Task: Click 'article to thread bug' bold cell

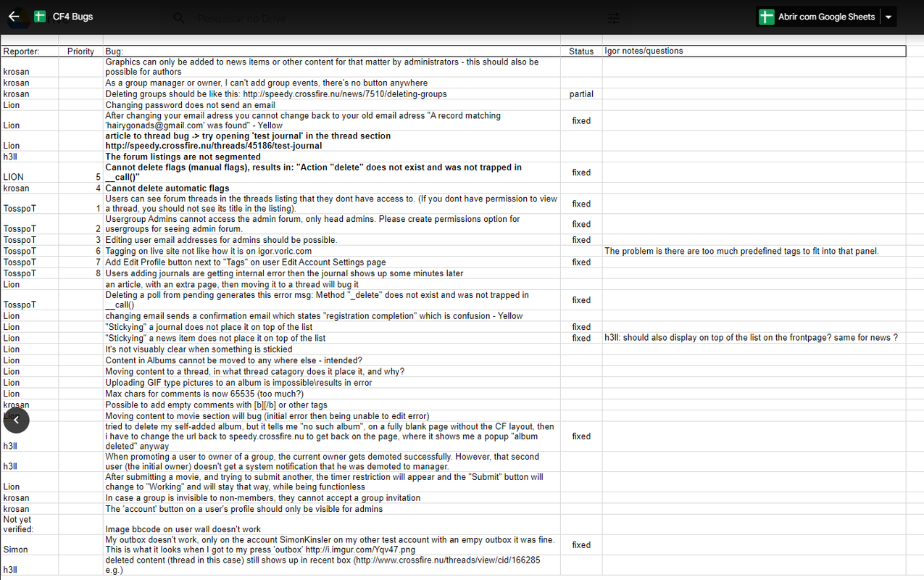Action: [332, 141]
